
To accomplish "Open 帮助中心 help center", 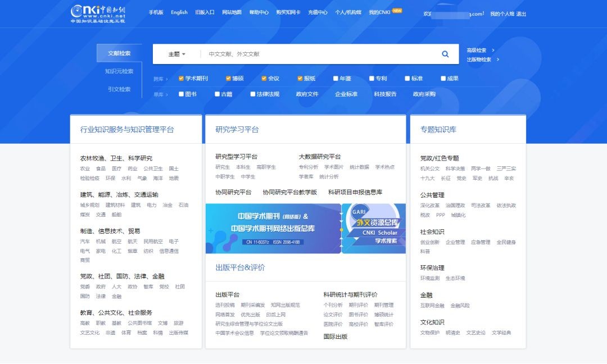I will [x=259, y=12].
